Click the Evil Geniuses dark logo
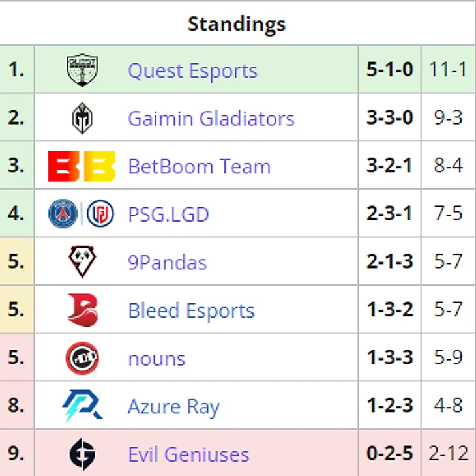 point(82,454)
